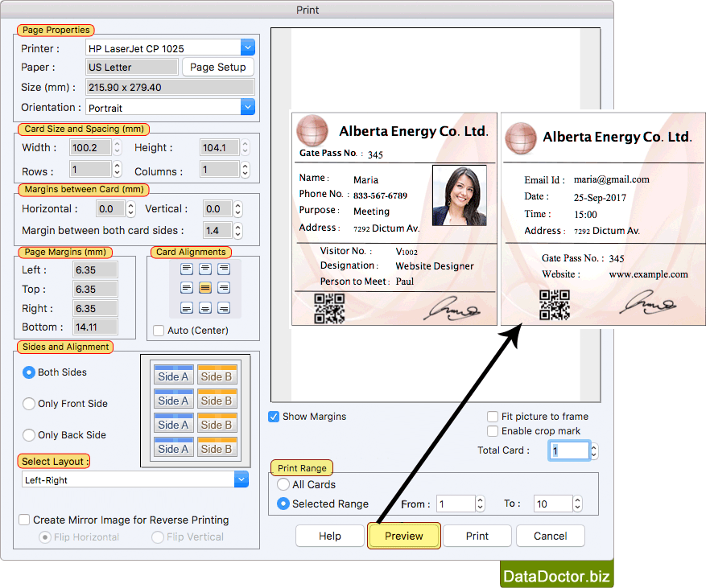Adjust print range From stepper
Image resolution: width=710 pixels, height=588 pixels.
pos(480,504)
